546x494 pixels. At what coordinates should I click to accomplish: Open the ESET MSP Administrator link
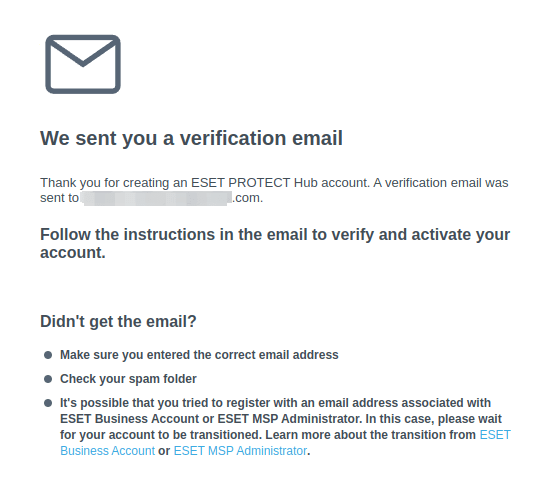[240, 451]
